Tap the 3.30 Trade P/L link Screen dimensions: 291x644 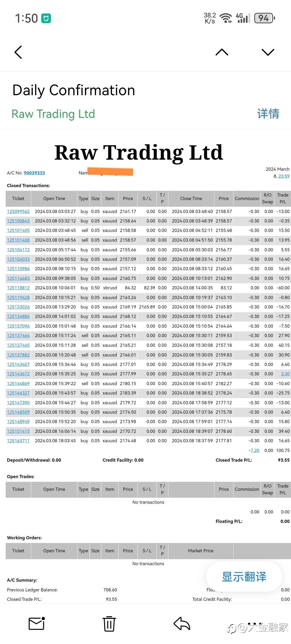tap(285, 374)
